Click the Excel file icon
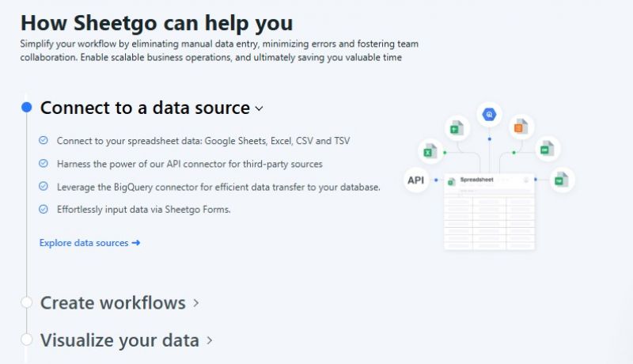Screen dimensions: 633x364 pyautogui.click(x=430, y=151)
